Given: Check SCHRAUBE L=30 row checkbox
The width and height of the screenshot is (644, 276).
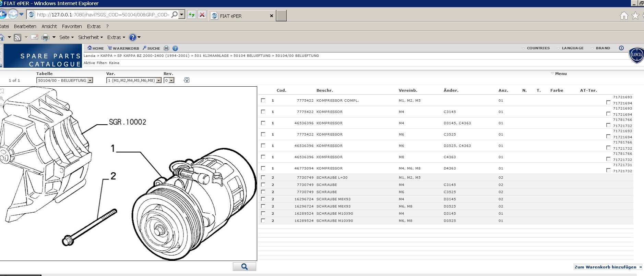Looking at the screenshot, I should tap(263, 177).
